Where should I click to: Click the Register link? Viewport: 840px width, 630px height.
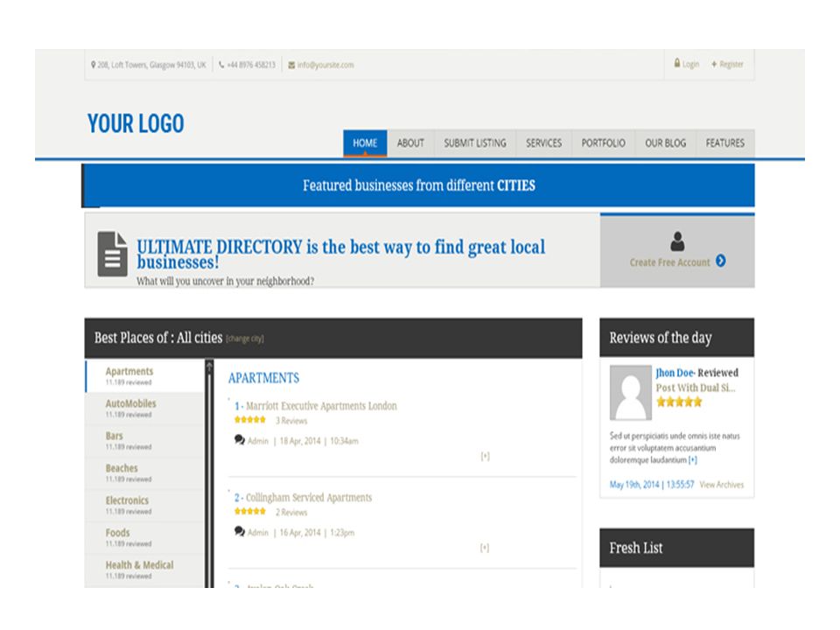coord(731,64)
